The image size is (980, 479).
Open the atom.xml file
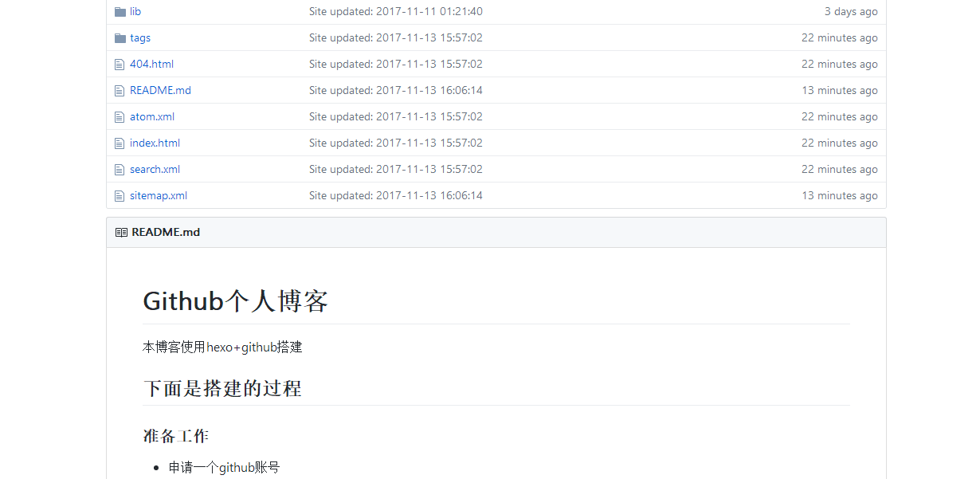pos(152,117)
